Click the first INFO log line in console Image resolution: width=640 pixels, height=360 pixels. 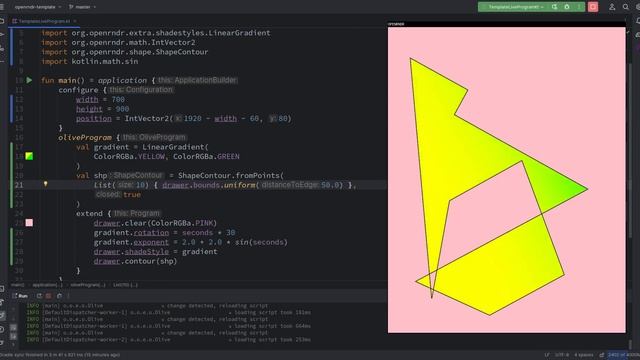point(147,306)
